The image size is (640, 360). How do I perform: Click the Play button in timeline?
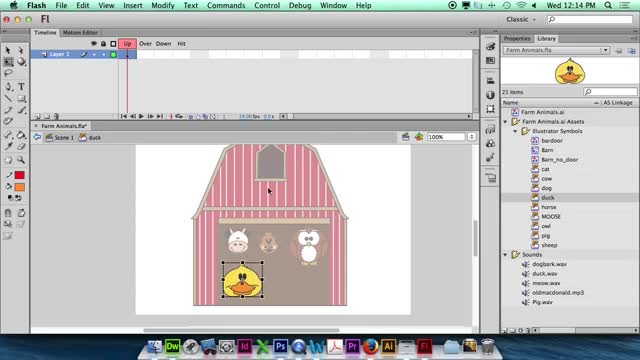141,116
